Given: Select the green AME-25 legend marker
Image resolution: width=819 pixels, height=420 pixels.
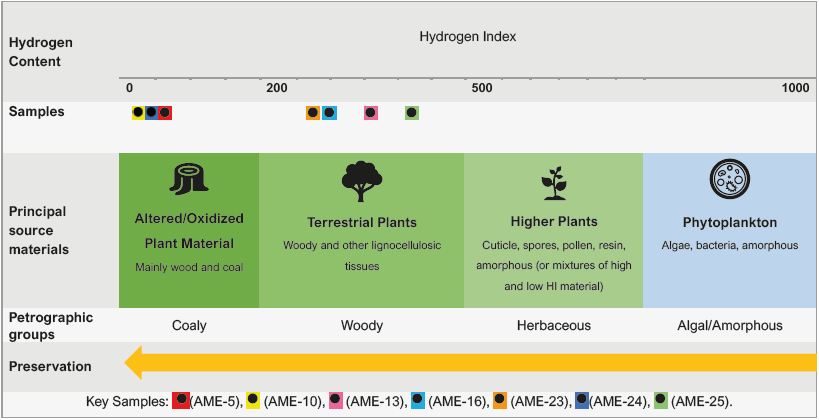Looking at the screenshot, I should pyautogui.click(x=660, y=400).
